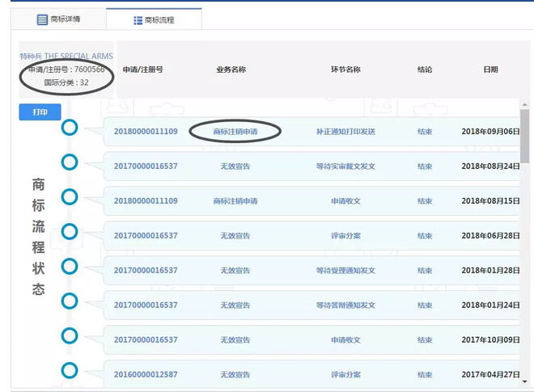The width and height of the screenshot is (534, 392).
Task: Switch to the 商标流程 tab
Action: [154, 20]
